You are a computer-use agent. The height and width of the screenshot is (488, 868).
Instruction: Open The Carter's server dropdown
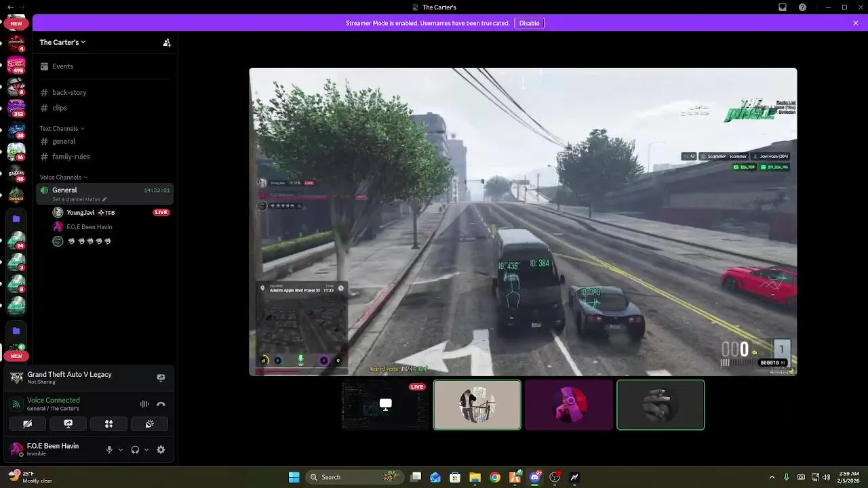coord(62,42)
